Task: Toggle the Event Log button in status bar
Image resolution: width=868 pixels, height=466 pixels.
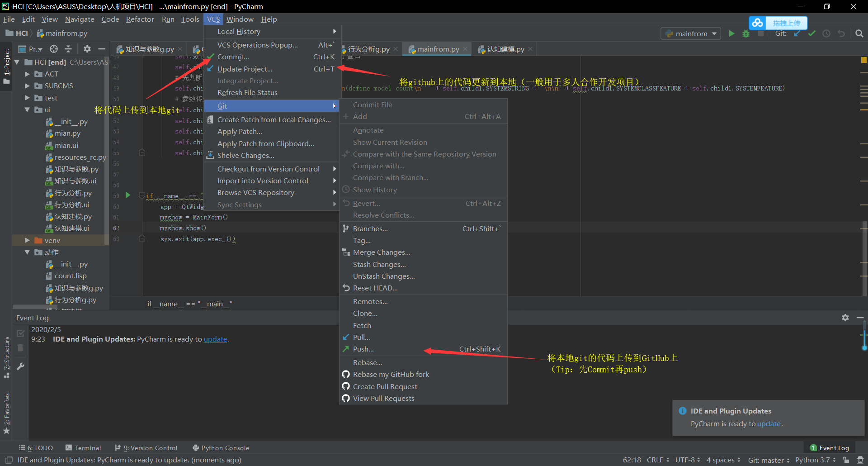Action: pos(829,448)
